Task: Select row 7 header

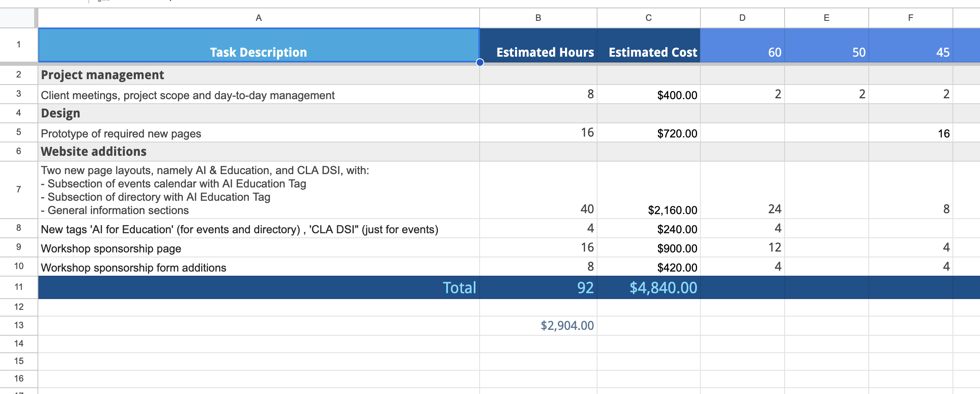Action: point(19,190)
